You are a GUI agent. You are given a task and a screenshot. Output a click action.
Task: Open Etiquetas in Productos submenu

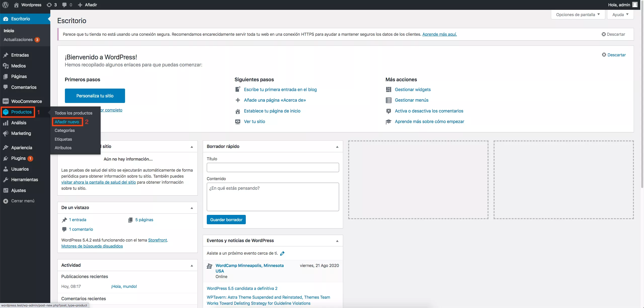63,139
